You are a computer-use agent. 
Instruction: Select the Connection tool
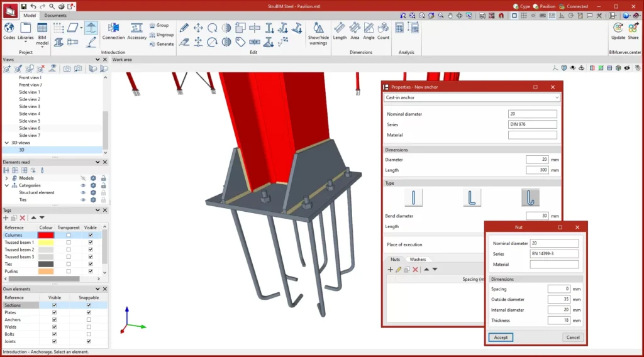[114, 30]
